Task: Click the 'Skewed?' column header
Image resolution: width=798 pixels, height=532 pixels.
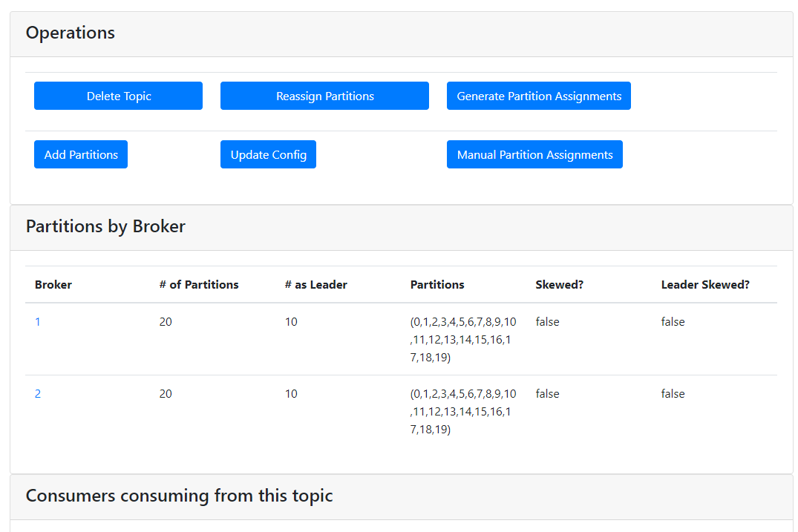Action: point(560,284)
